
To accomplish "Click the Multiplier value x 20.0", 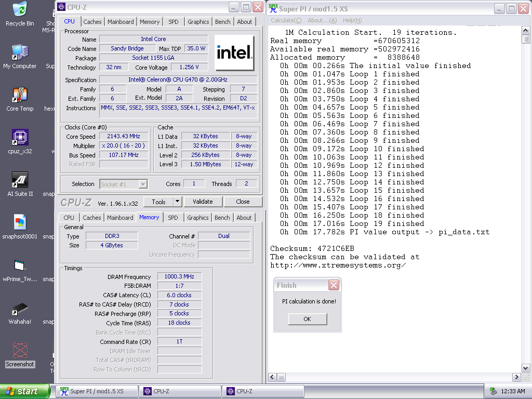I will 124,145.
